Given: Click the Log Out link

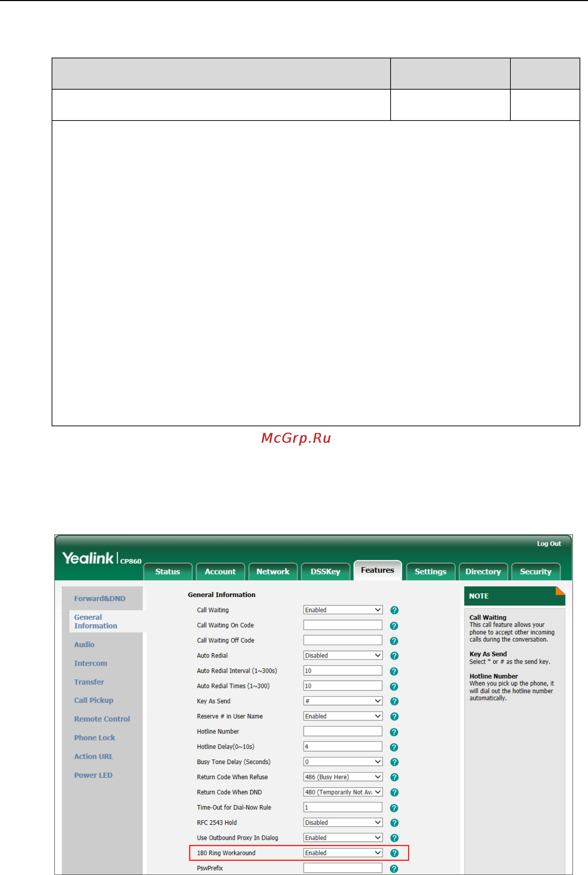Looking at the screenshot, I should tap(549, 544).
